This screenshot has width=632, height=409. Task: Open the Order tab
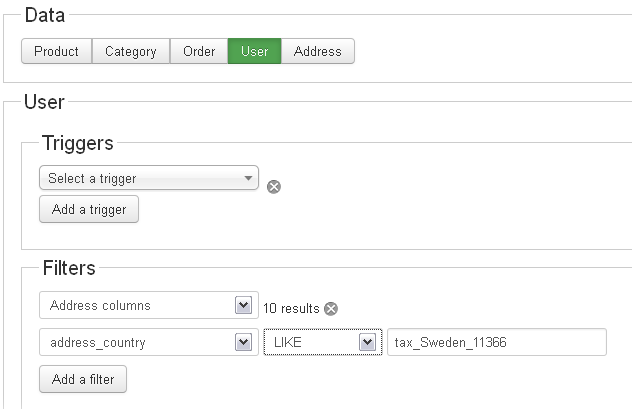199,51
